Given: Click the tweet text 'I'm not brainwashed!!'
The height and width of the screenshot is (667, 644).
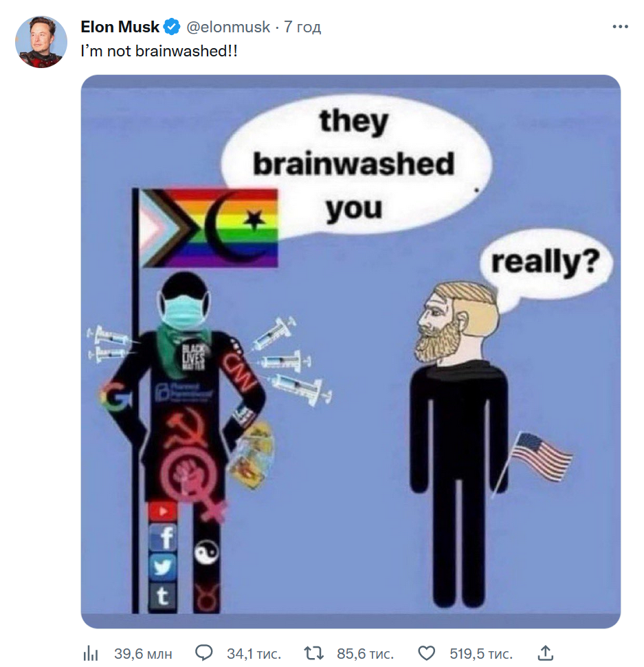Looking at the screenshot, I should point(159,52).
